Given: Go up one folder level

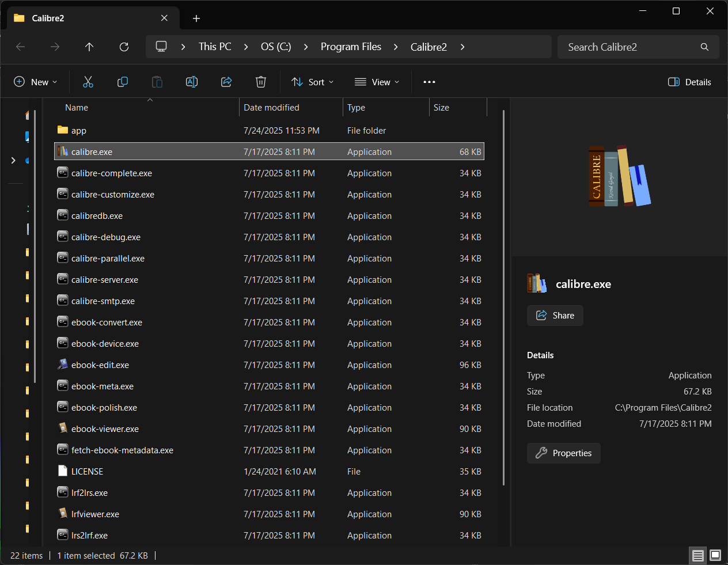Looking at the screenshot, I should click(89, 47).
